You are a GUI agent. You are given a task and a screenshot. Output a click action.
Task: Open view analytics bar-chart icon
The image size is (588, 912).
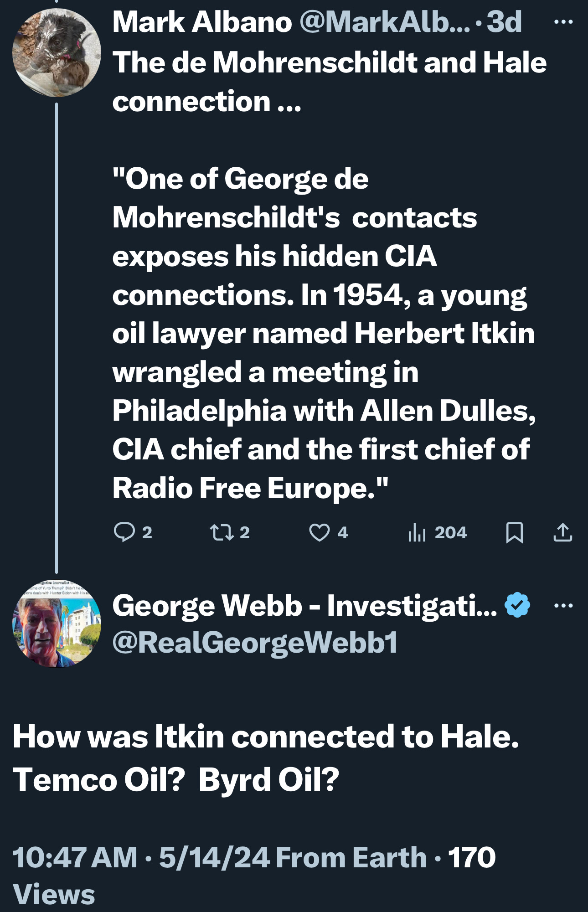click(417, 532)
